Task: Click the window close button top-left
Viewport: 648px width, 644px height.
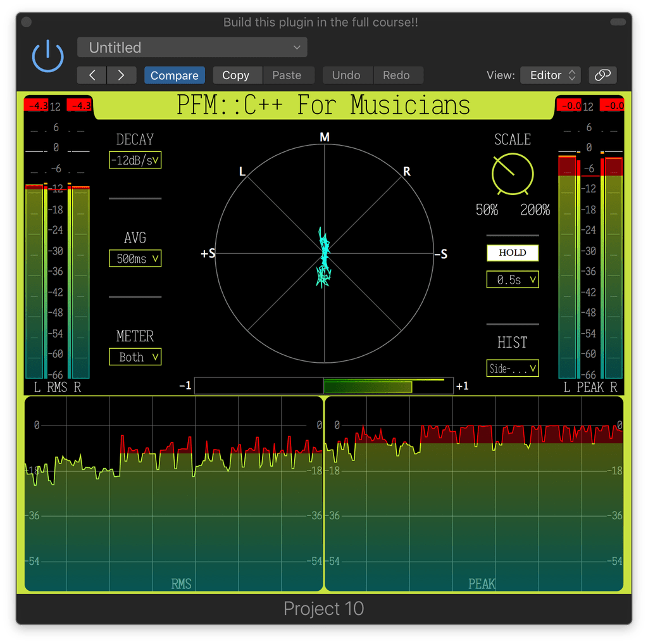Action: tap(26, 22)
